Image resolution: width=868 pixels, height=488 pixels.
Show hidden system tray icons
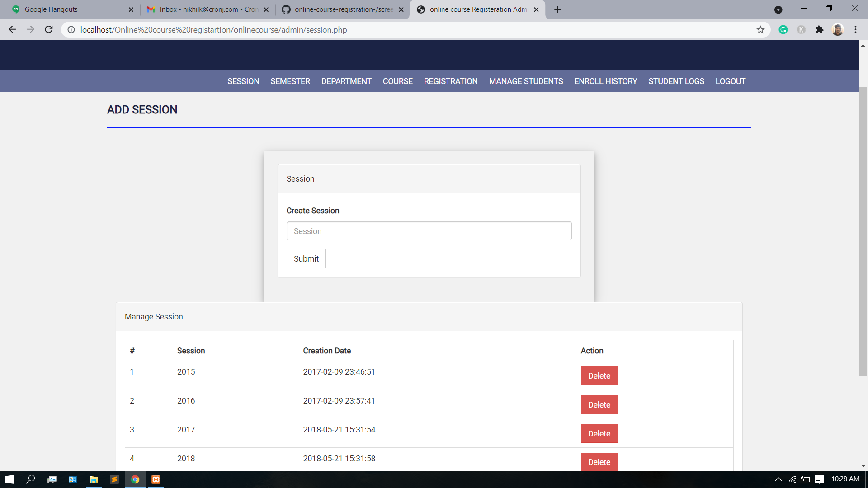(x=778, y=479)
